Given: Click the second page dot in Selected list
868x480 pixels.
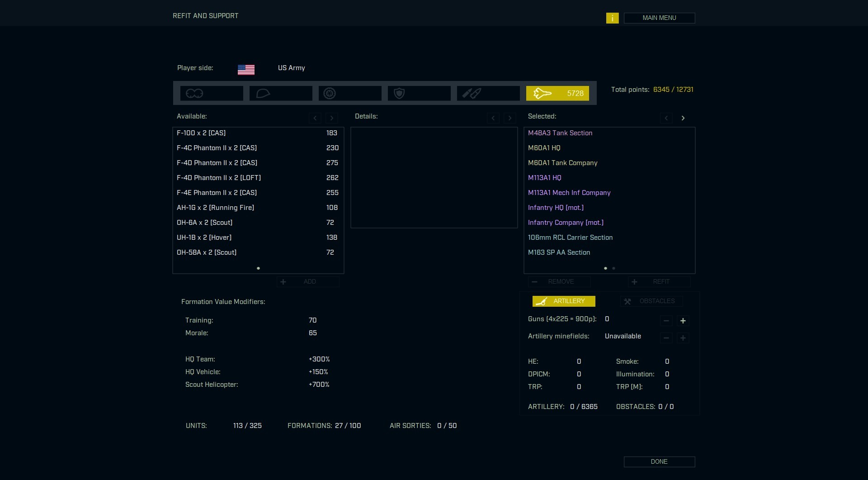Looking at the screenshot, I should (x=613, y=268).
